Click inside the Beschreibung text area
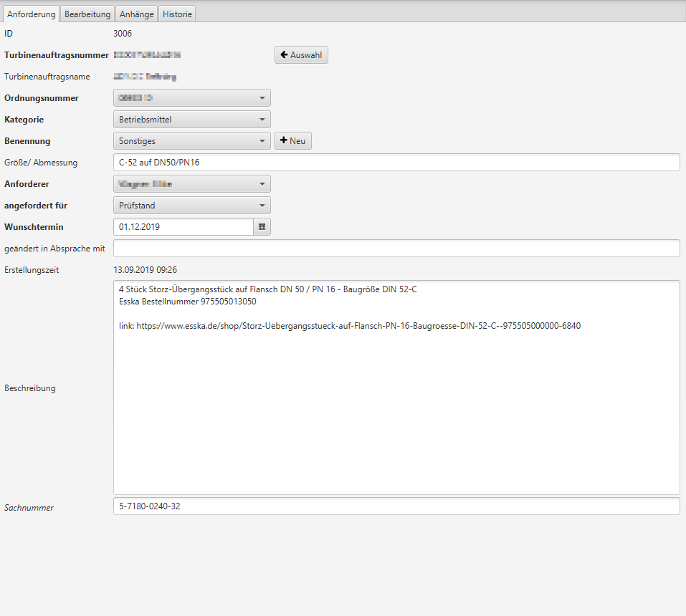This screenshot has width=686, height=616. [x=396, y=415]
